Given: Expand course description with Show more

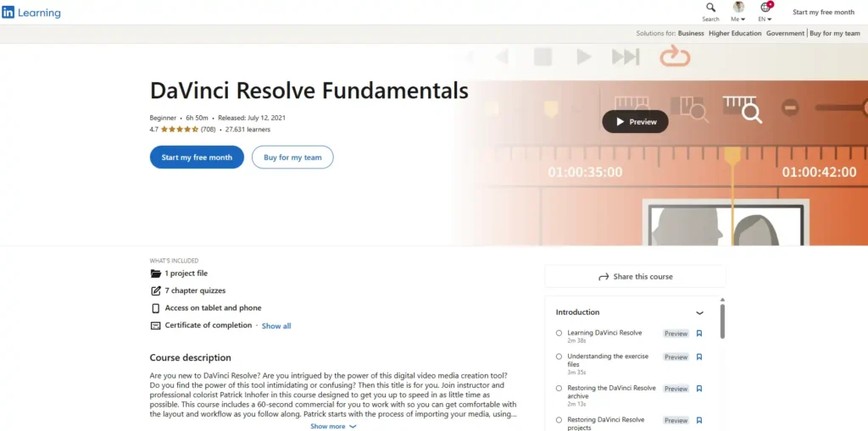Looking at the screenshot, I should tap(332, 426).
